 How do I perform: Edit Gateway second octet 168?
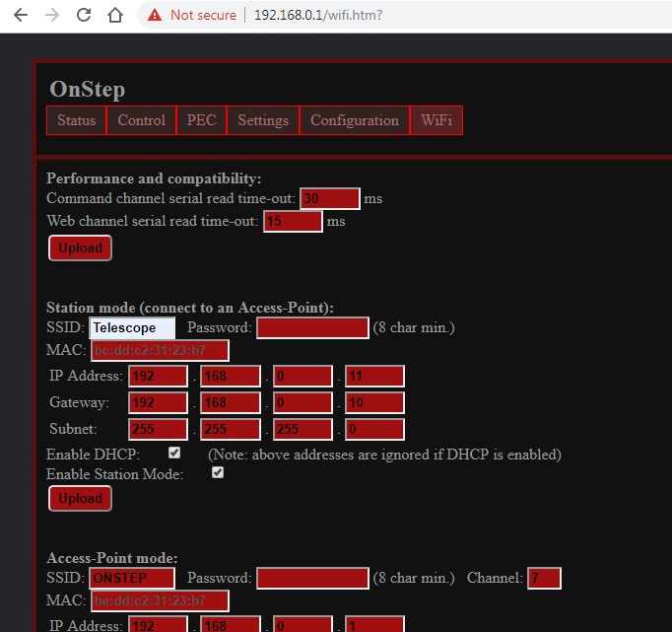231,402
